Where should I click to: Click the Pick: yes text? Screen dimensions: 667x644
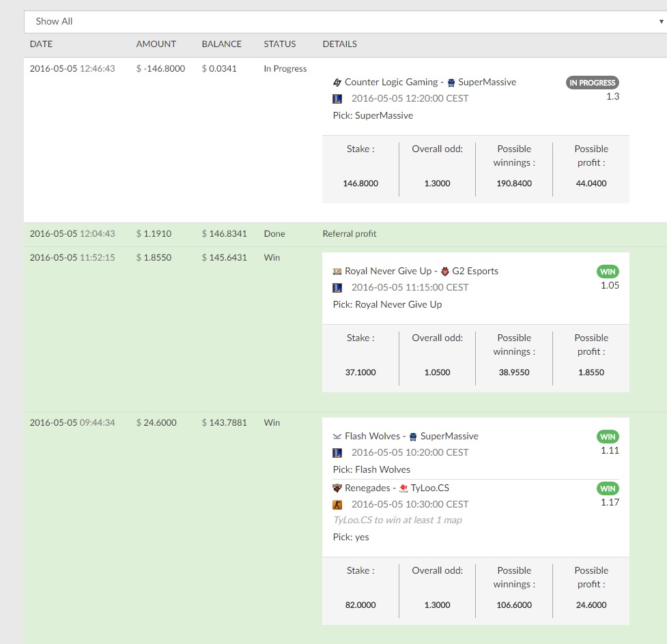[350, 538]
